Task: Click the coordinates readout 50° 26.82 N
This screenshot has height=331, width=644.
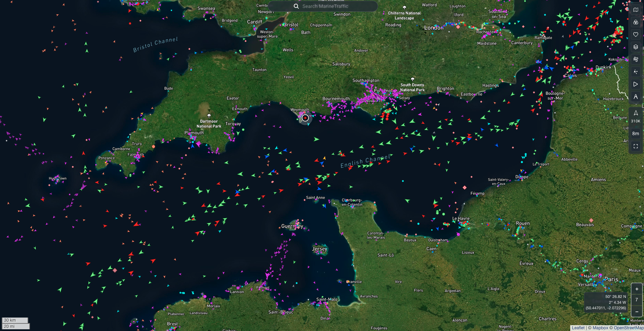Action: 616,297
